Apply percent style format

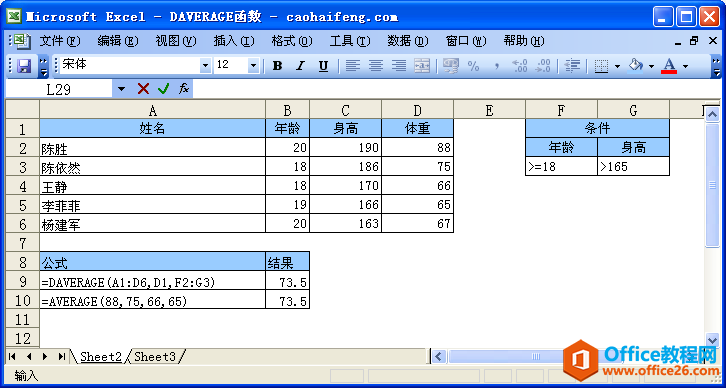[x=473, y=66]
